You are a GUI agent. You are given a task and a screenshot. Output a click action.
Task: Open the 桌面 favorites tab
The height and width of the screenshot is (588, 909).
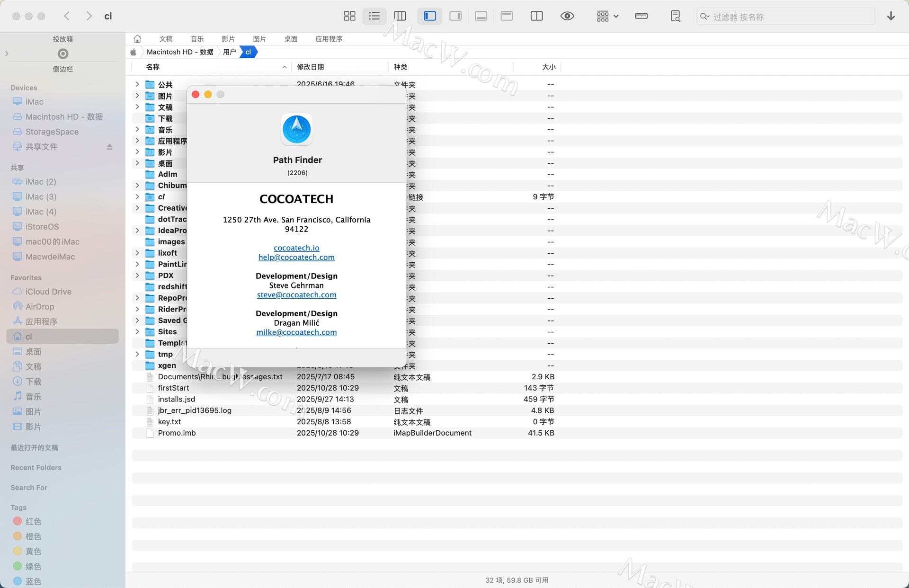291,39
